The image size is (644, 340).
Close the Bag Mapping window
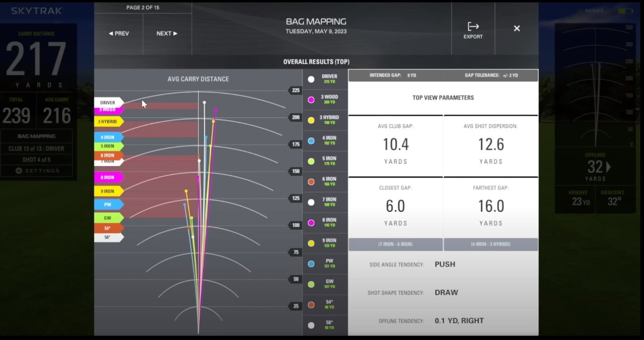pos(517,29)
